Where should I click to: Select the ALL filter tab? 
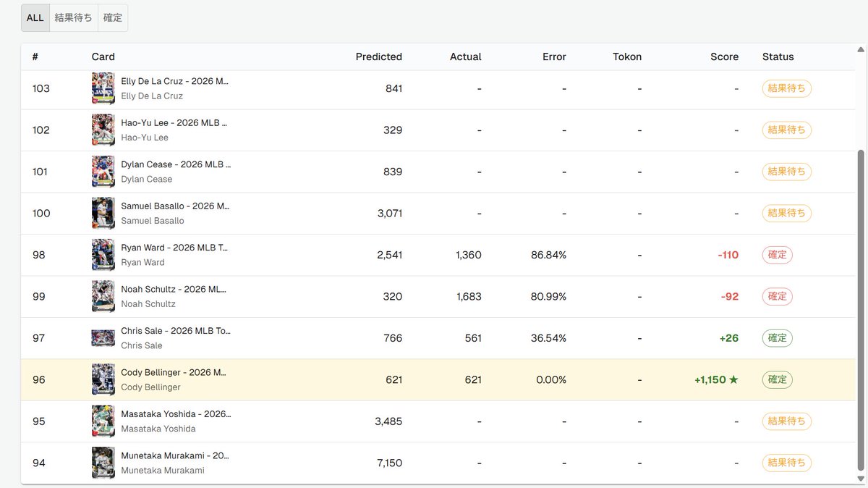35,18
